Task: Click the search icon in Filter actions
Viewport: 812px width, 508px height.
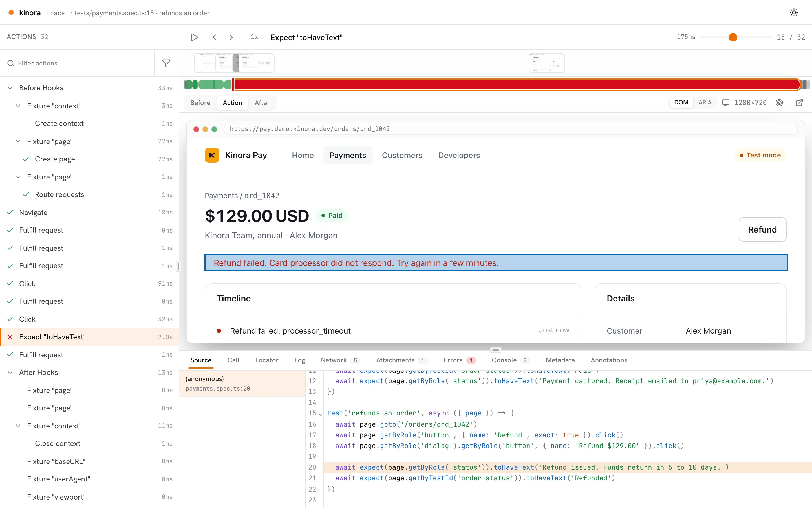Action: (x=11, y=63)
